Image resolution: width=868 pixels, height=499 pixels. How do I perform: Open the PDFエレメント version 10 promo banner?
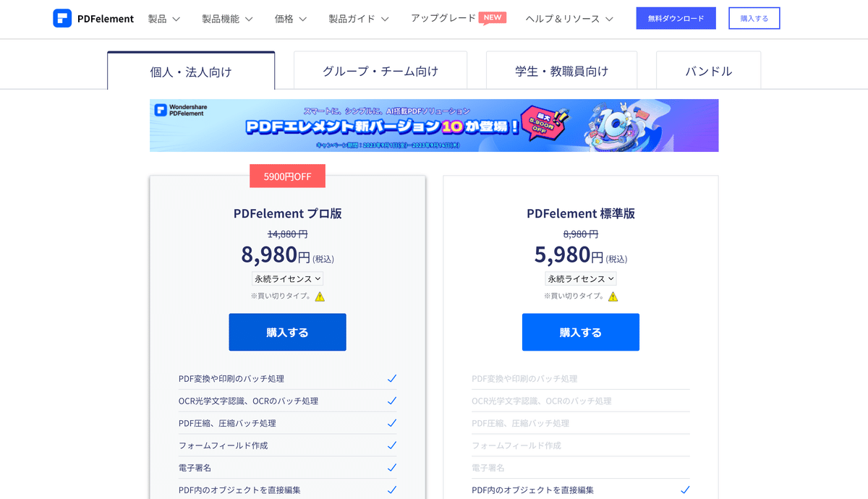click(x=434, y=126)
